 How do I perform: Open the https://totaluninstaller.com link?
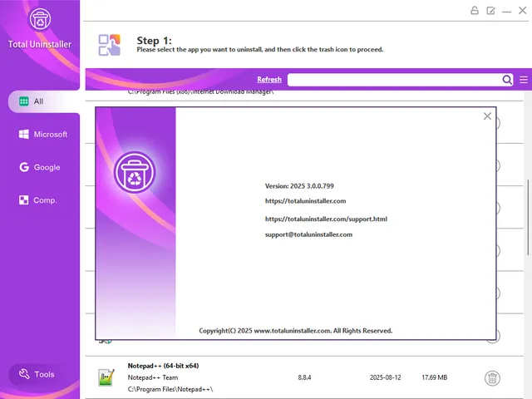(305, 201)
